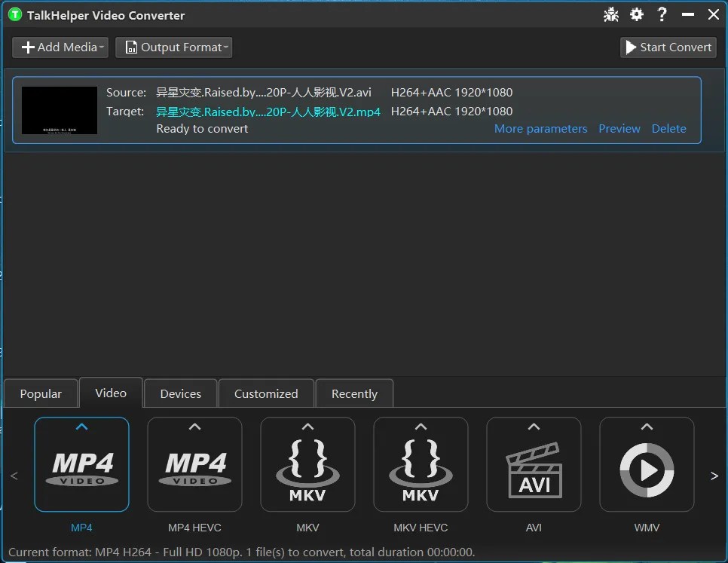This screenshot has height=563, width=728.
Task: Expand AVI format options via its chevron
Action: 534,426
